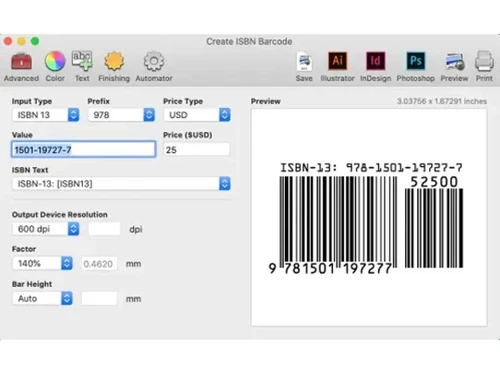Open the Color wheel options
This screenshot has width=500, height=375.
point(55,67)
